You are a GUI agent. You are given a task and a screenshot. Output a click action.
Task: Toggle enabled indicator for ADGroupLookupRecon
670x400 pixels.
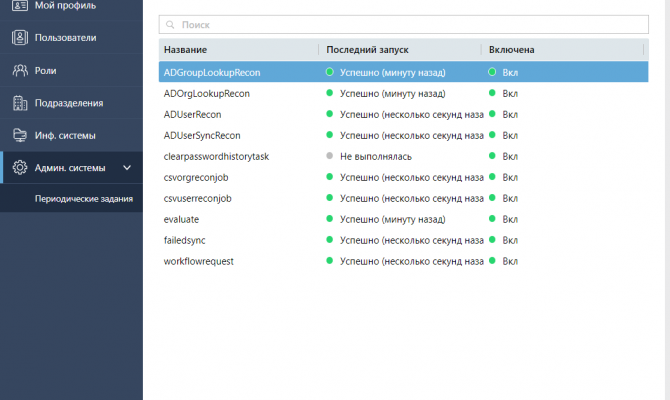click(x=492, y=72)
